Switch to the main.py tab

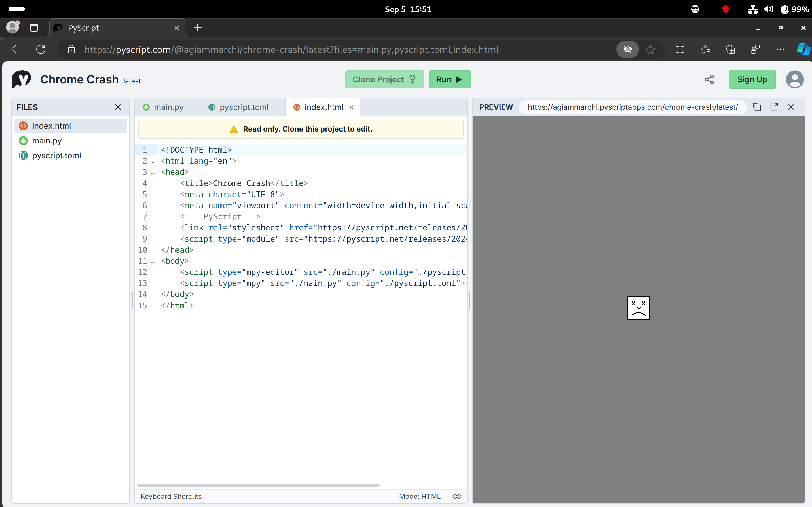(x=168, y=107)
